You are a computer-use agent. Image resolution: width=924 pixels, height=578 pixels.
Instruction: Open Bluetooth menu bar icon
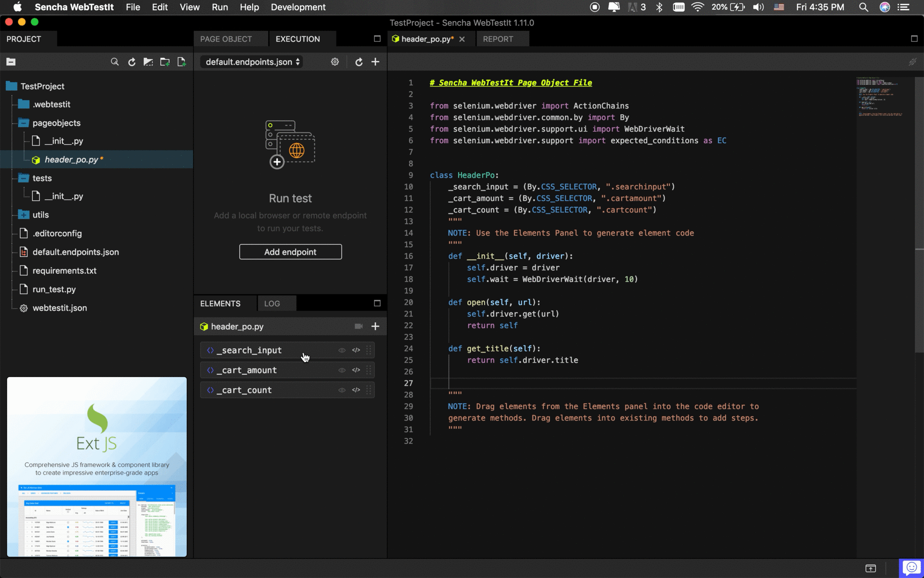tap(659, 7)
